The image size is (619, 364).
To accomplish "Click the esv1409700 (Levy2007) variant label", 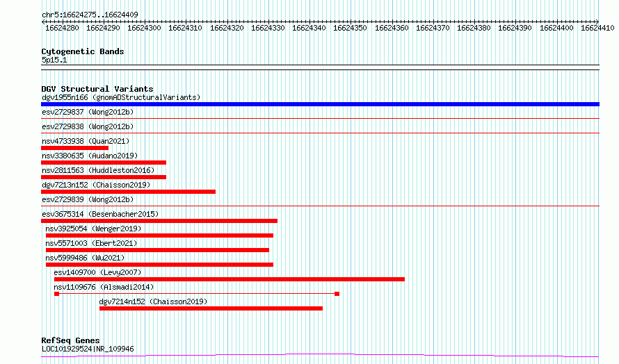I will (x=97, y=272).
